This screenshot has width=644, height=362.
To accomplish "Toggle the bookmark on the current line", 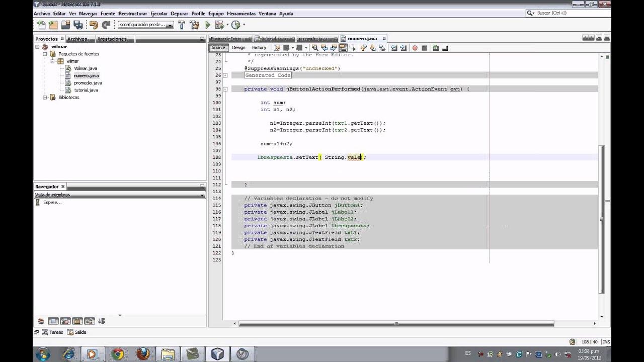I will click(382, 48).
